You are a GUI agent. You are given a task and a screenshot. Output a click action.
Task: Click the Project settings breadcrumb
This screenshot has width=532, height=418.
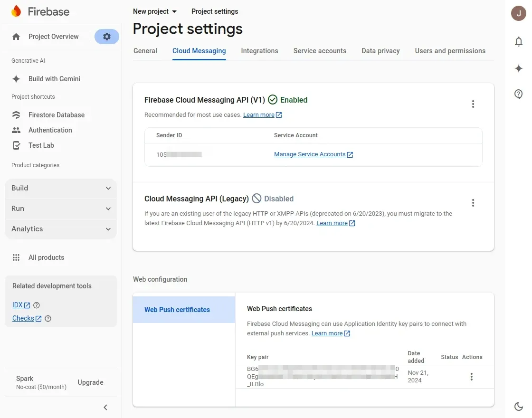click(x=215, y=11)
